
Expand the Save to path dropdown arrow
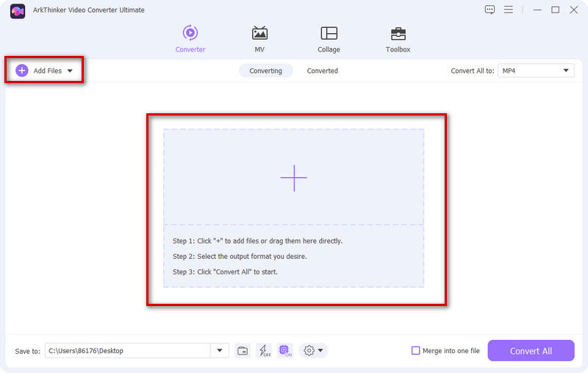click(x=220, y=350)
